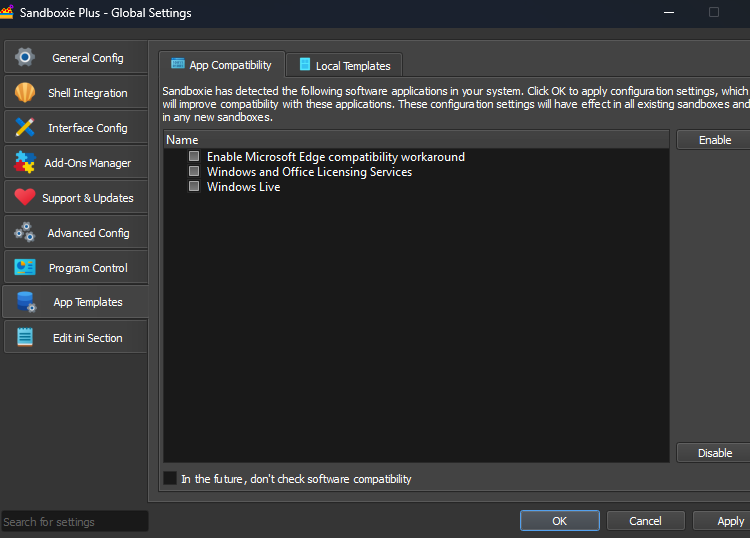Click the Enable button

coord(715,140)
